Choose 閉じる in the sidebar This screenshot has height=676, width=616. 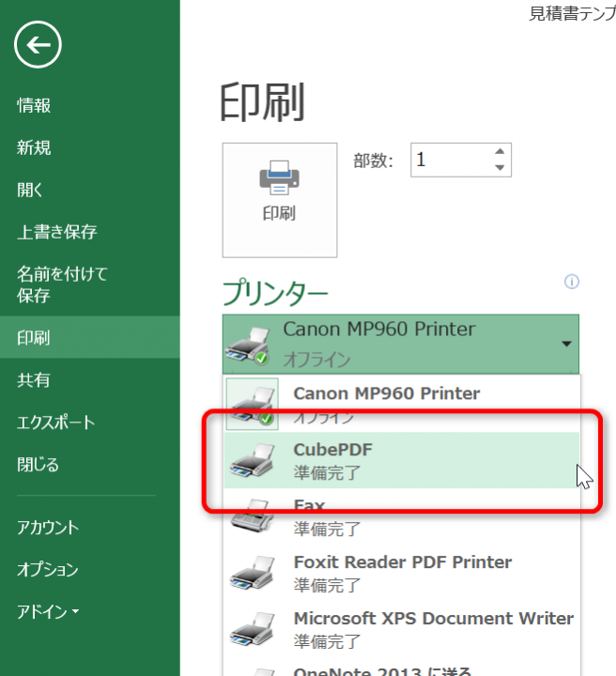click(38, 465)
